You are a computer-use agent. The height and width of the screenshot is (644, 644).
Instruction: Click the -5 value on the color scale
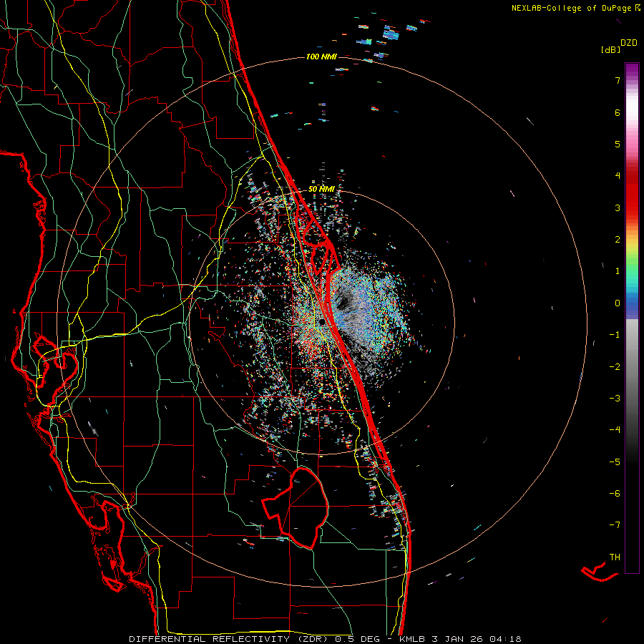(615, 462)
